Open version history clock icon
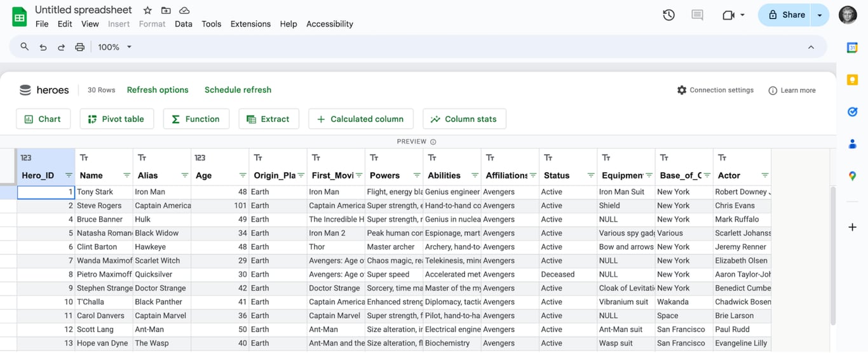 pyautogui.click(x=668, y=15)
